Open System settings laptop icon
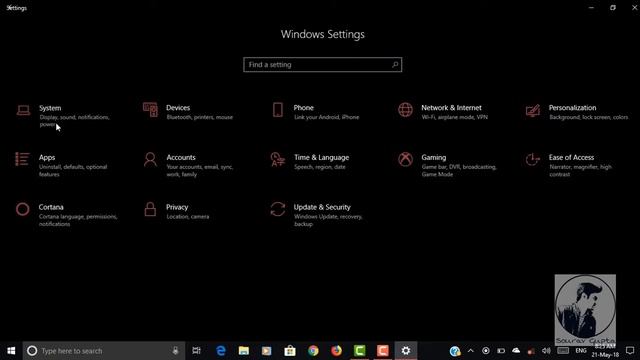 [x=23, y=110]
